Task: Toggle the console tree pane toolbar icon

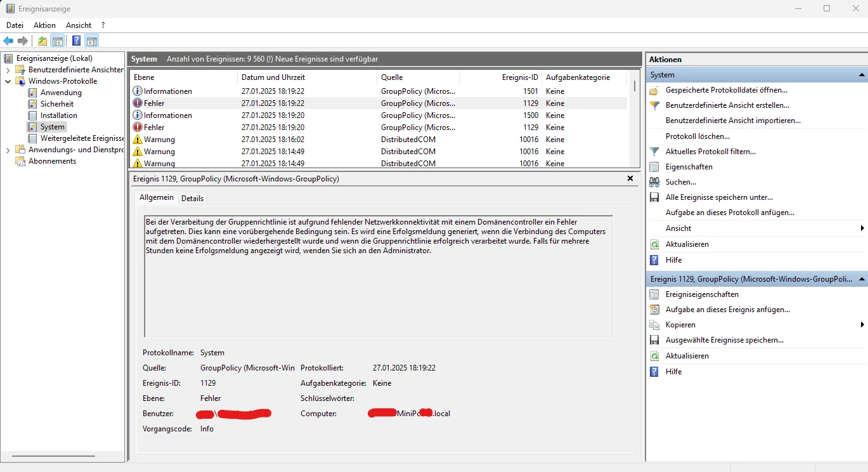Action: pyautogui.click(x=58, y=41)
